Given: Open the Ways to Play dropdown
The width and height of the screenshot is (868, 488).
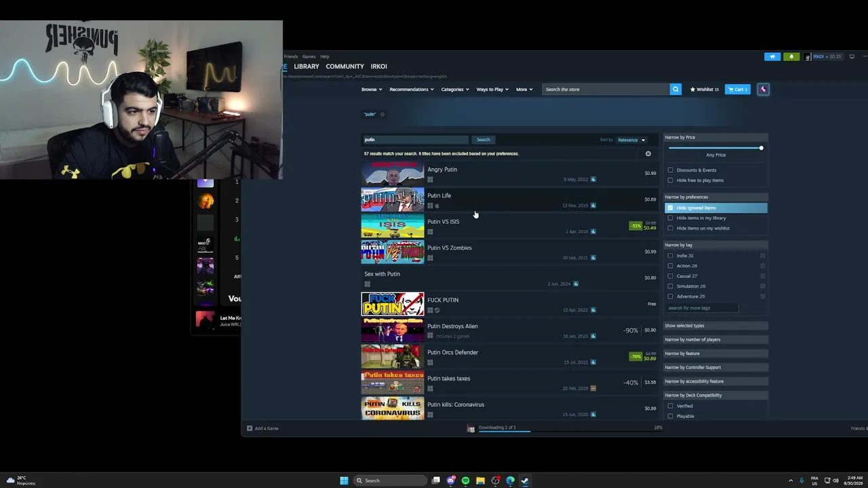Looking at the screenshot, I should 492,89.
